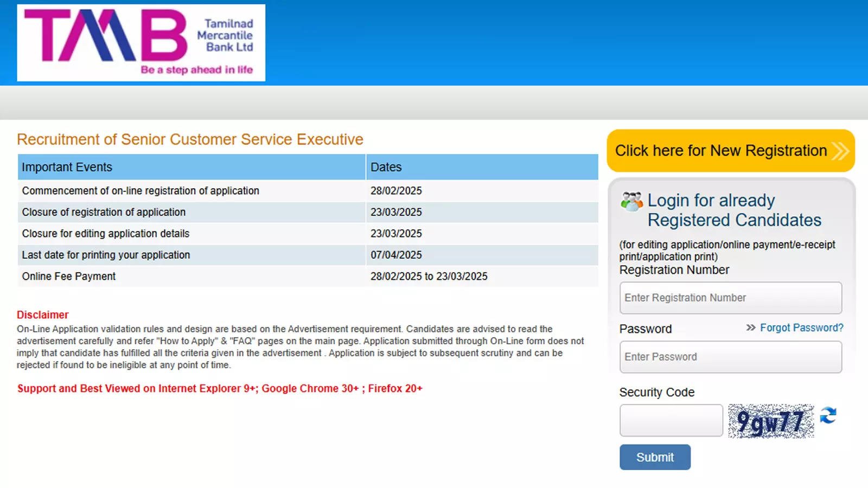Click the arrows icon before Forgot Password

click(751, 328)
